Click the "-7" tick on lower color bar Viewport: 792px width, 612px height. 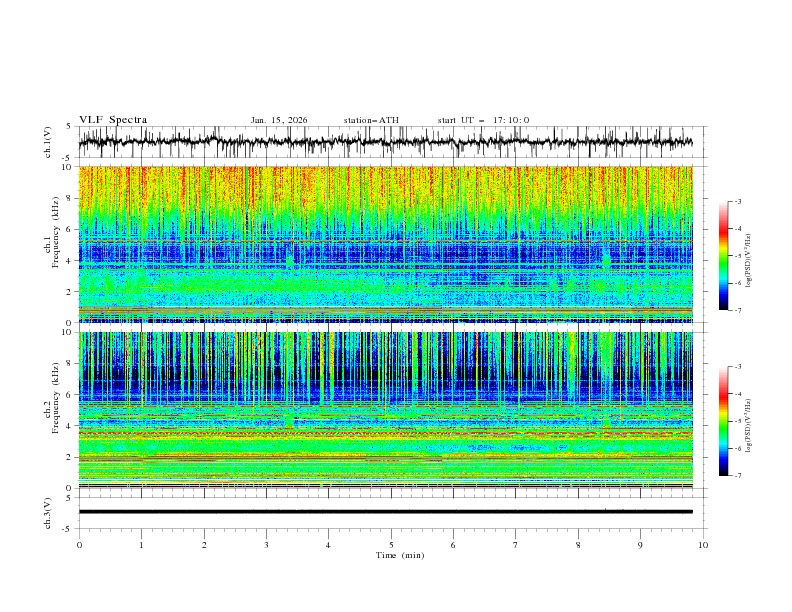point(737,476)
